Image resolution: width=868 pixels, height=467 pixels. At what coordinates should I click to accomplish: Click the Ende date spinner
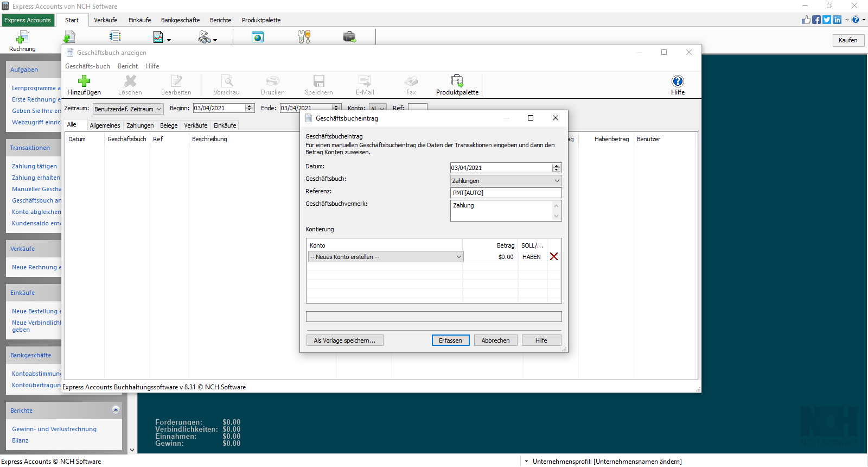[x=336, y=108]
